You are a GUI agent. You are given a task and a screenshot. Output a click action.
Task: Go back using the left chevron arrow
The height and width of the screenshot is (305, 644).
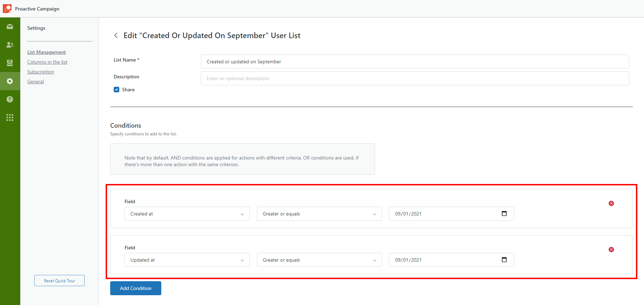pos(116,35)
